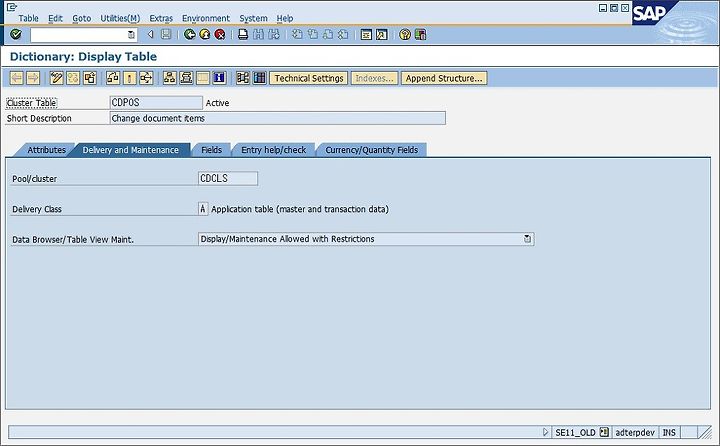
Task: Click the status bar system info icon
Action: pos(604,432)
